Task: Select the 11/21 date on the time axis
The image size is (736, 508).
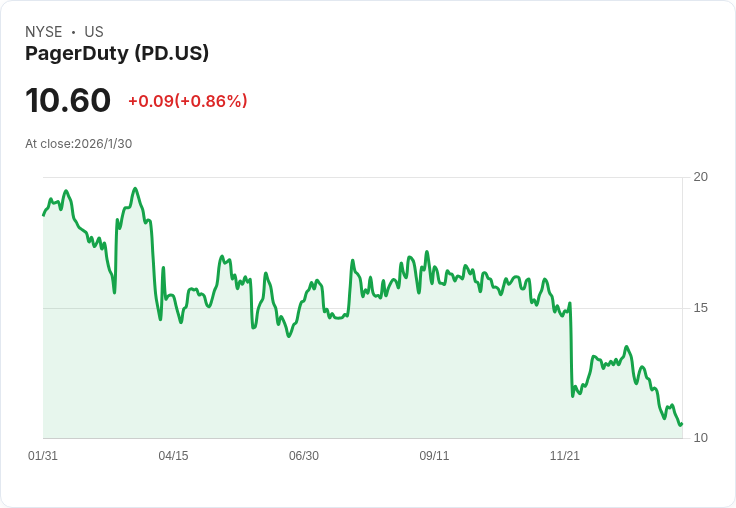Action: click(x=565, y=456)
